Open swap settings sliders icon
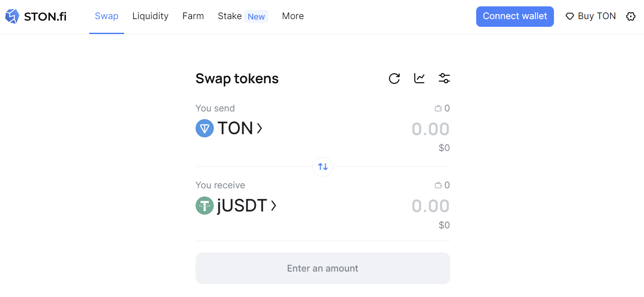This screenshot has height=297, width=644. point(444,79)
